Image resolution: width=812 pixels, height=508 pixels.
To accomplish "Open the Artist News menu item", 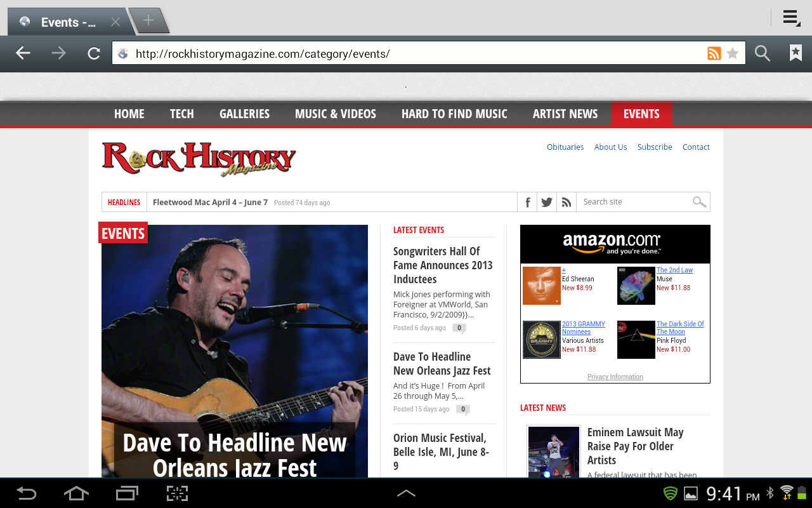I will (565, 114).
